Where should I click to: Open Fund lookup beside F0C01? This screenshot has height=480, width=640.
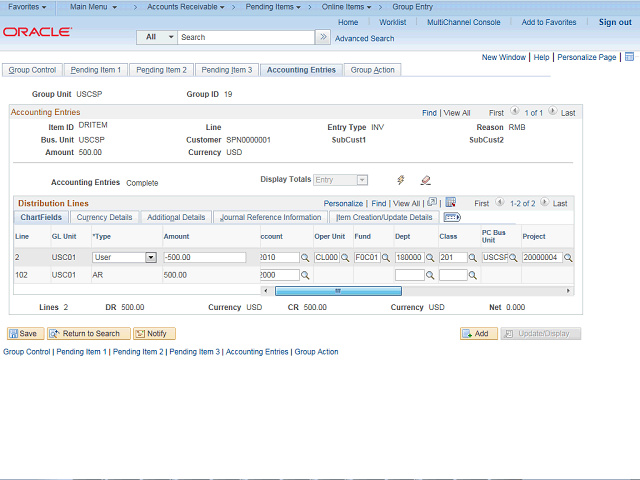(386, 258)
